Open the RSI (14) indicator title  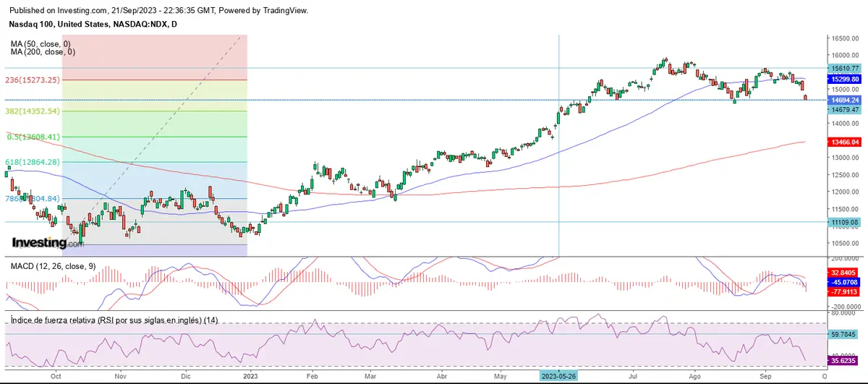click(114, 320)
